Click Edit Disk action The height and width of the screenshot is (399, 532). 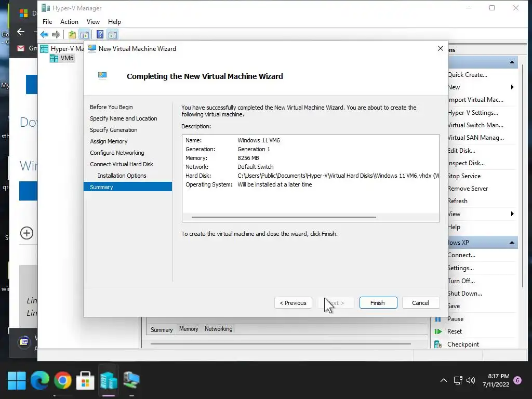tap(462, 151)
